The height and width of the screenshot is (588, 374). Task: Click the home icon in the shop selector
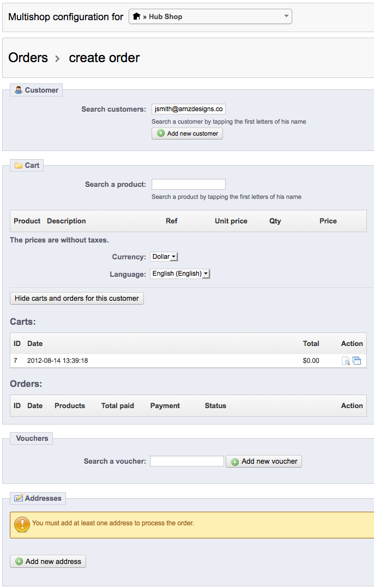pyautogui.click(x=136, y=16)
